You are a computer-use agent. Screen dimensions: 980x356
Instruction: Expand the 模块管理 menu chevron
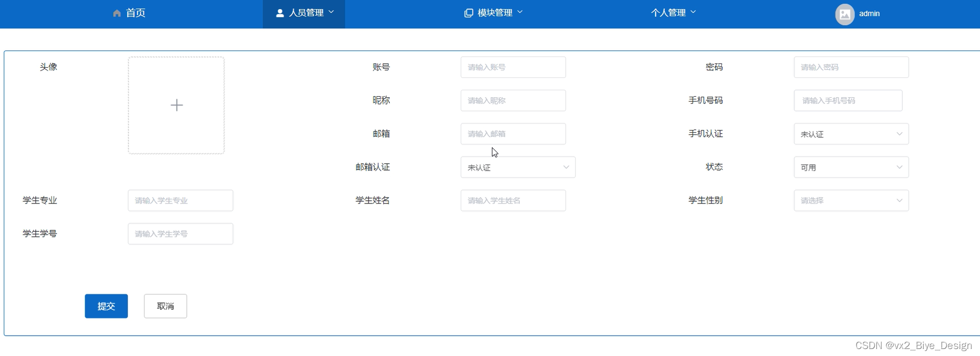(520, 12)
